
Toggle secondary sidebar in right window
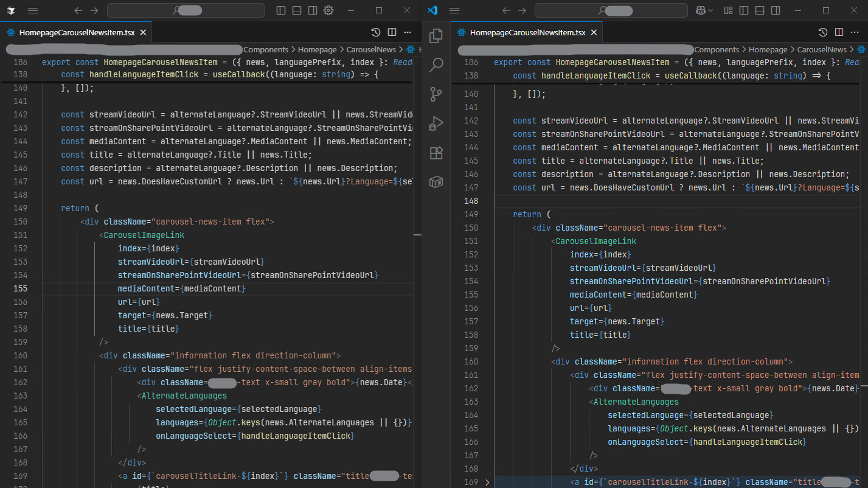click(x=776, y=10)
